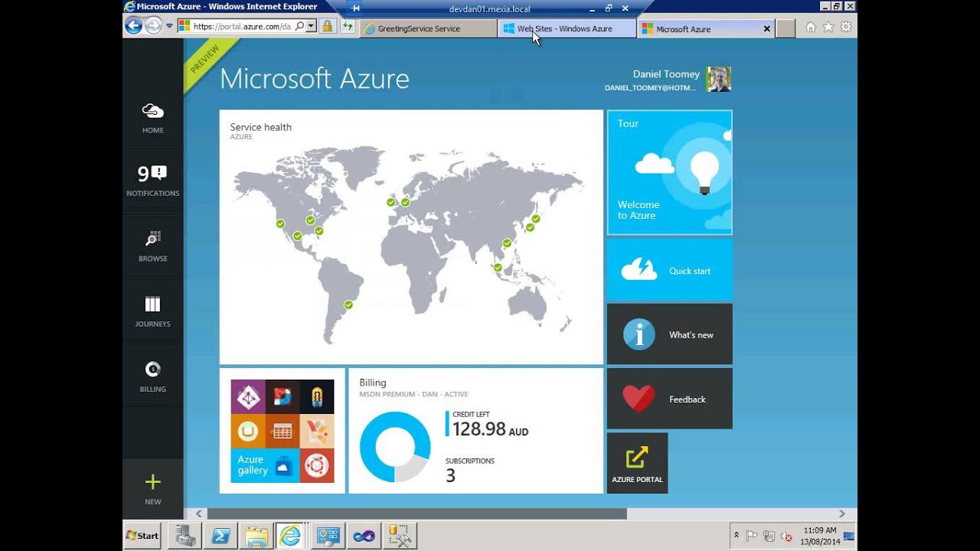Viewport: 980px width, 551px height.
Task: Click the horizontal scrollbar left arrow
Action: coord(199,514)
